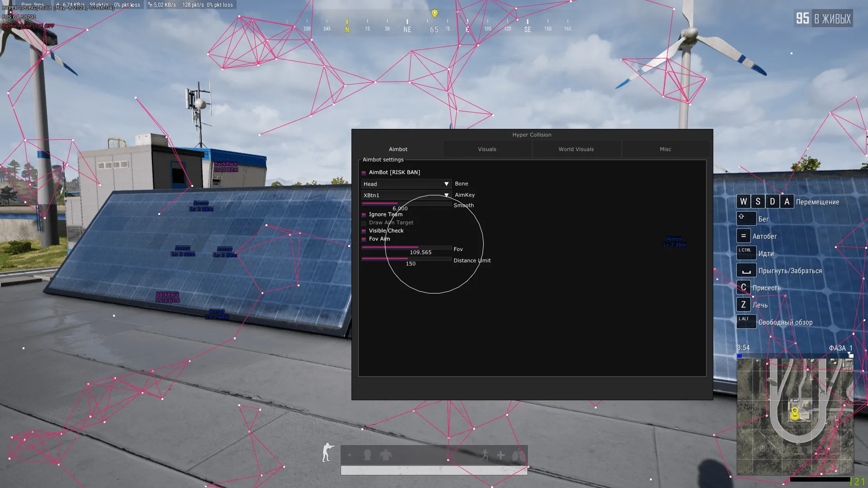Screen dimensions: 868x488
Task: Click the lungs breath indicator icon
Action: point(518,455)
